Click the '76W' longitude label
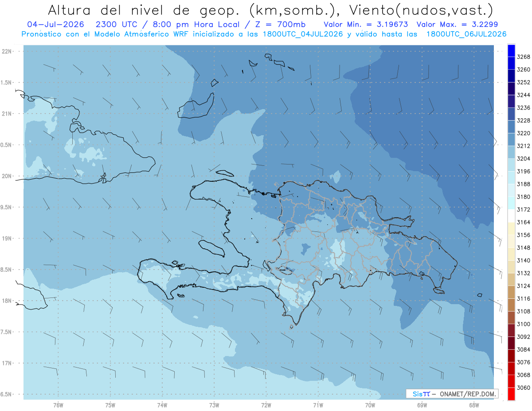 click(x=58, y=405)
